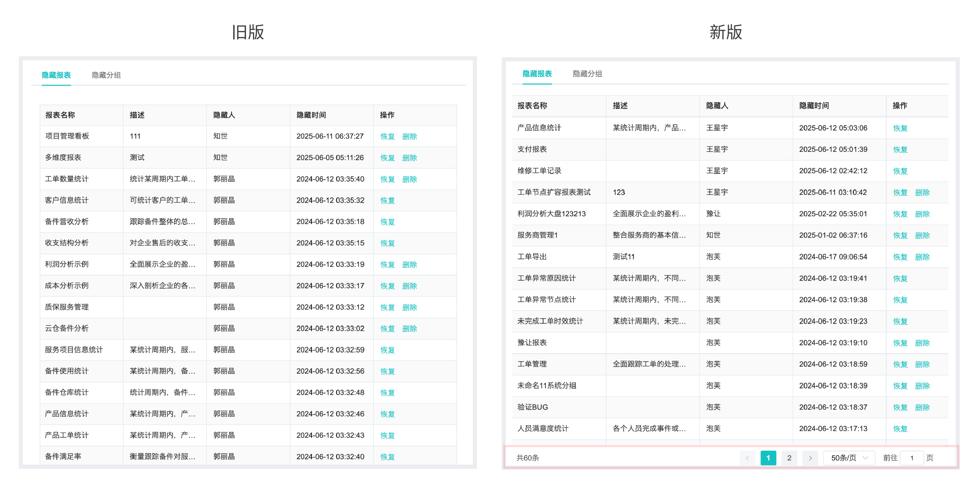Screen dimensions: 980x494
Task: Delete the 多维度报表 report
Action: click(x=409, y=157)
